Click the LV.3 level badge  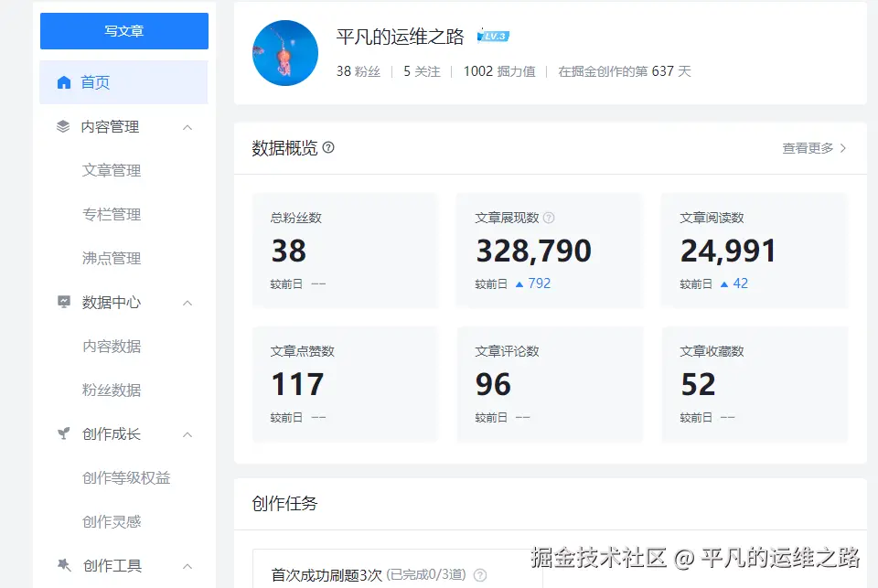pyautogui.click(x=493, y=37)
